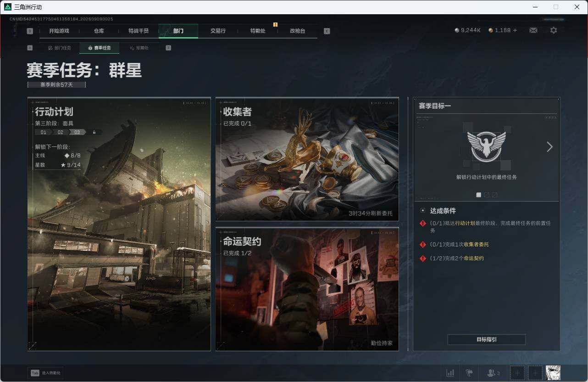Click the 星数 9/14 progress text
Viewport: 588px width, 382px height.
(x=58, y=165)
